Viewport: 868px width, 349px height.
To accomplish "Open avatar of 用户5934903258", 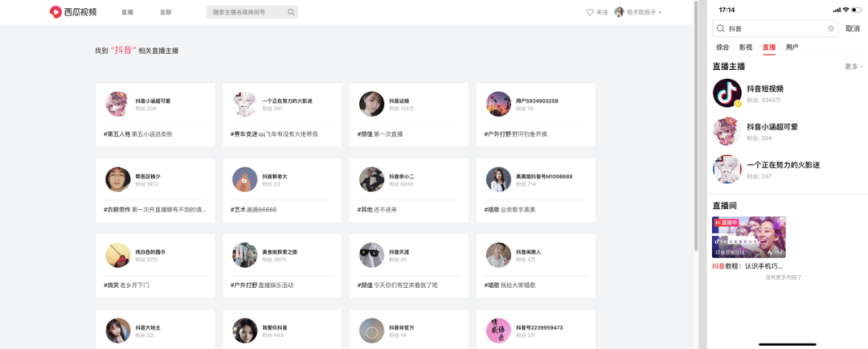I will 499,105.
